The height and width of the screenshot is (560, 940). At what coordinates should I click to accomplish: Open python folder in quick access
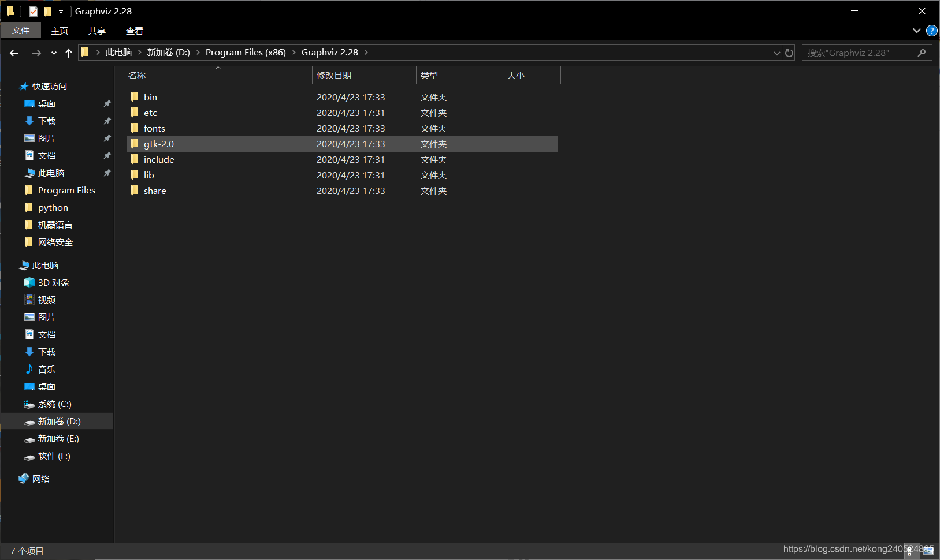click(x=53, y=207)
